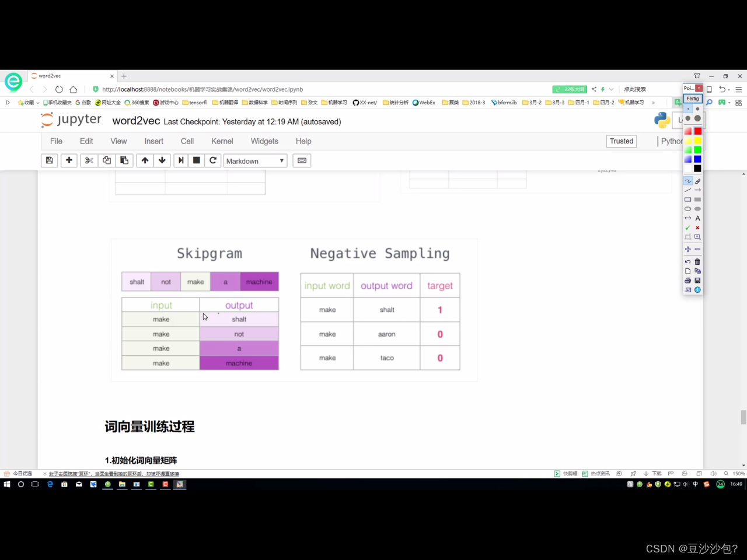This screenshot has width=747, height=560.
Task: Delete all drawings with trash icon
Action: [x=697, y=262]
